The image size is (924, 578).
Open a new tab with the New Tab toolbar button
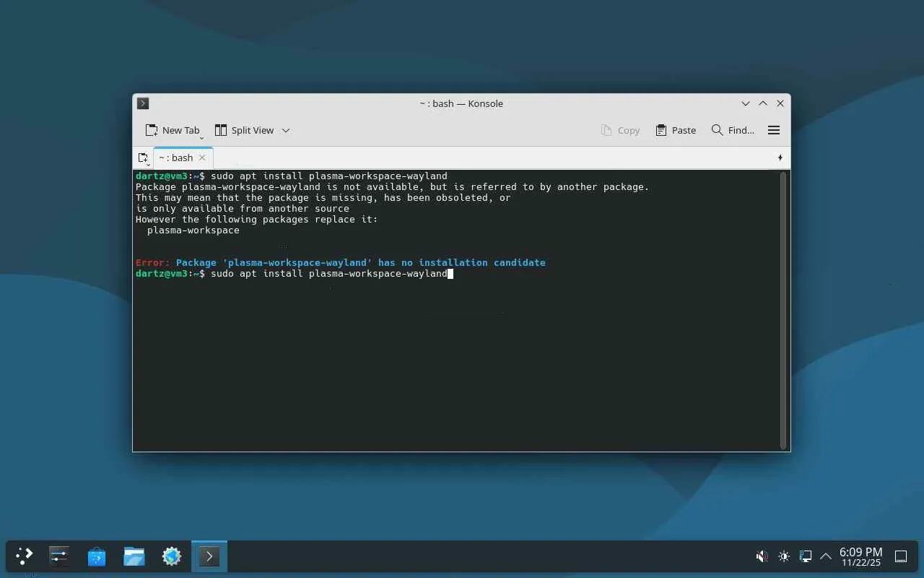pos(173,130)
